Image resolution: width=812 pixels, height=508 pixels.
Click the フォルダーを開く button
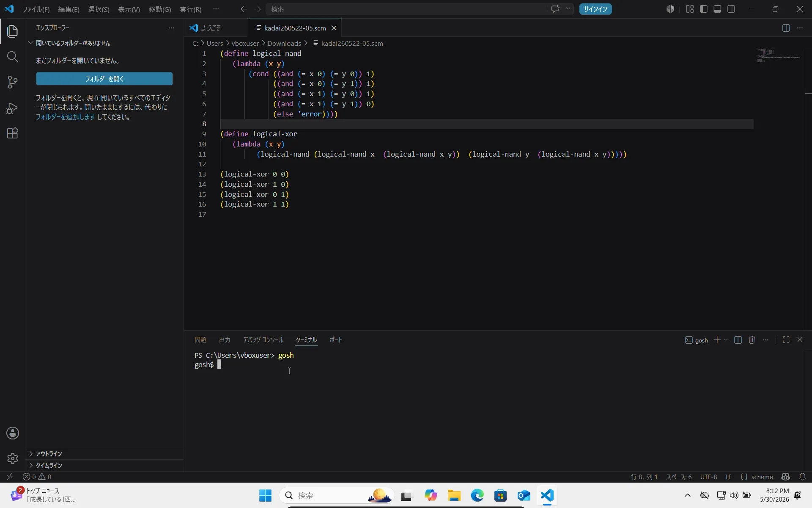click(x=104, y=79)
